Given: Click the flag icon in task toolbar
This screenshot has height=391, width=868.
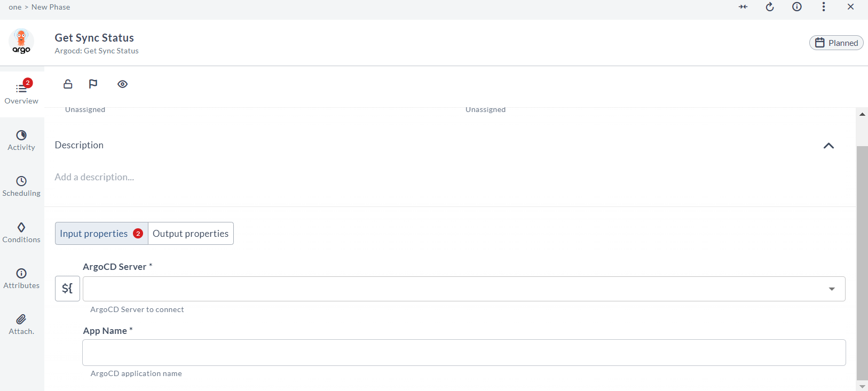Looking at the screenshot, I should (93, 84).
